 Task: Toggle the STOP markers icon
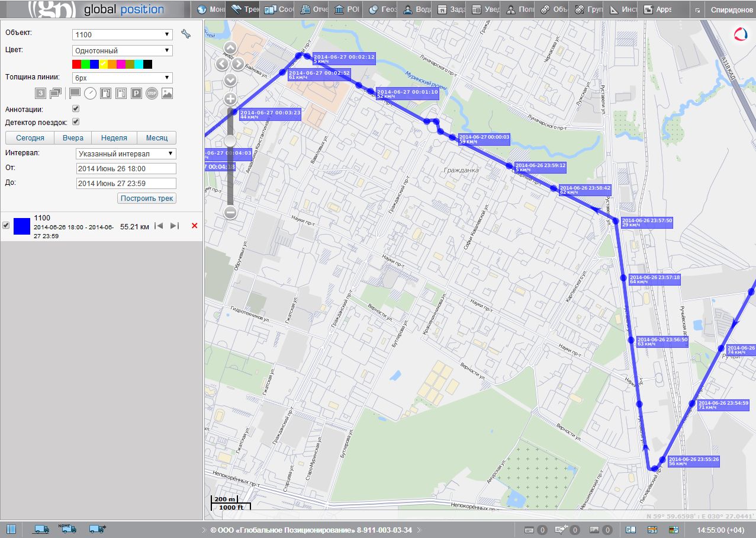coord(152,93)
